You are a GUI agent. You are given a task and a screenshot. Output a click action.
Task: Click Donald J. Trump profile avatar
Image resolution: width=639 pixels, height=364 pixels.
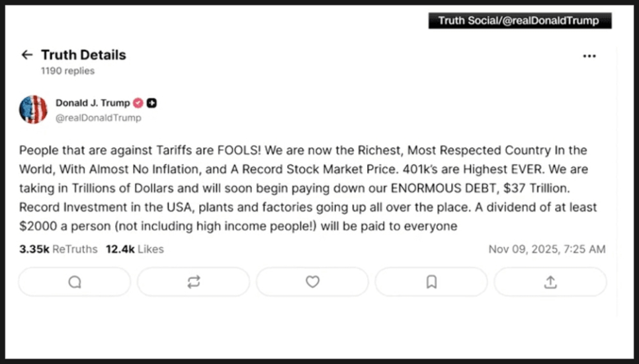[x=33, y=110]
